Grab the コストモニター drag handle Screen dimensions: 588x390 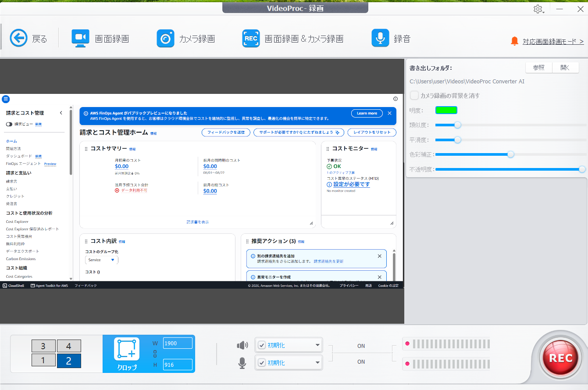(328, 149)
